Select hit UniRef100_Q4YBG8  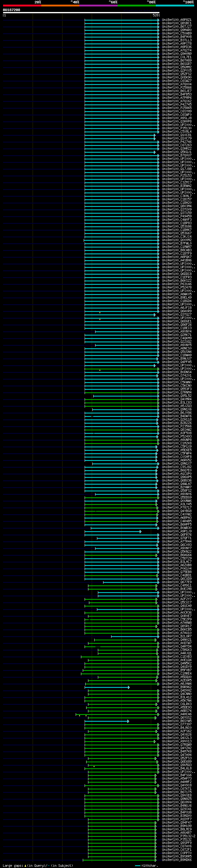177,511
